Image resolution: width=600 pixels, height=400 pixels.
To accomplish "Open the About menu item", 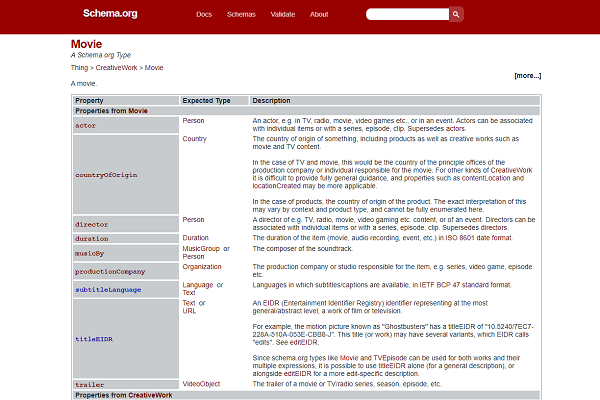I will pyautogui.click(x=319, y=14).
